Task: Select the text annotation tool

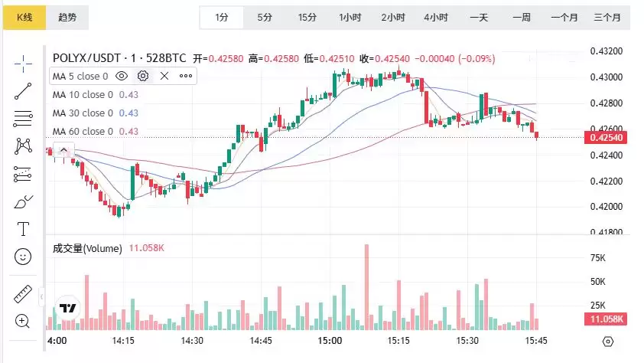Action: tap(23, 229)
